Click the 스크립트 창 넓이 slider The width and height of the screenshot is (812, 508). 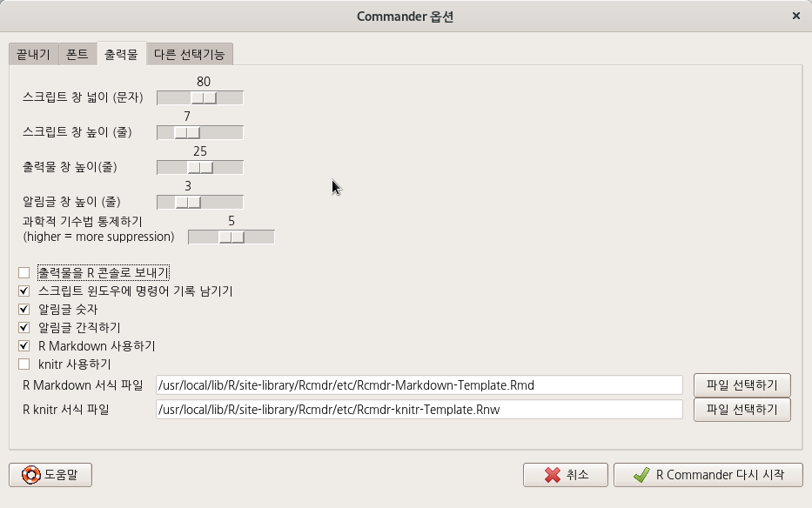[200, 98]
